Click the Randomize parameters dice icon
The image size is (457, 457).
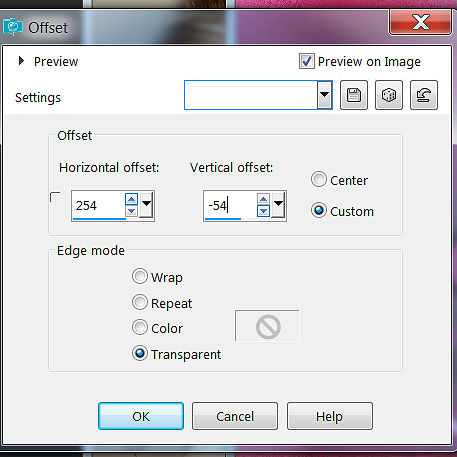389,95
